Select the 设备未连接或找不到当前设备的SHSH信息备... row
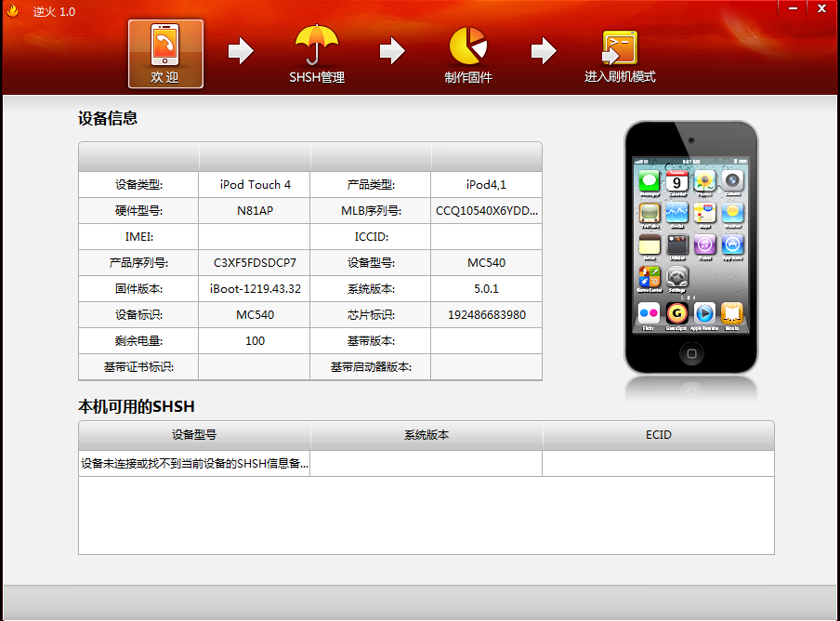 (x=427, y=464)
